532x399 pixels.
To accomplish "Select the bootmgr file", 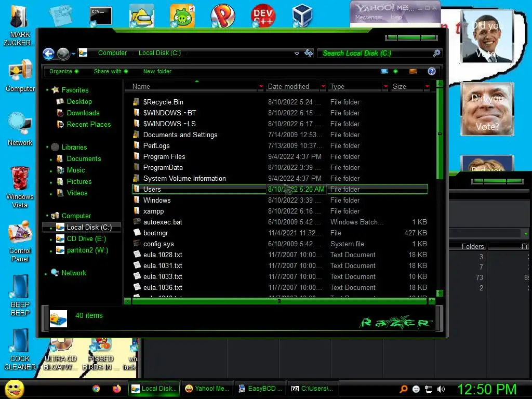I will [155, 233].
